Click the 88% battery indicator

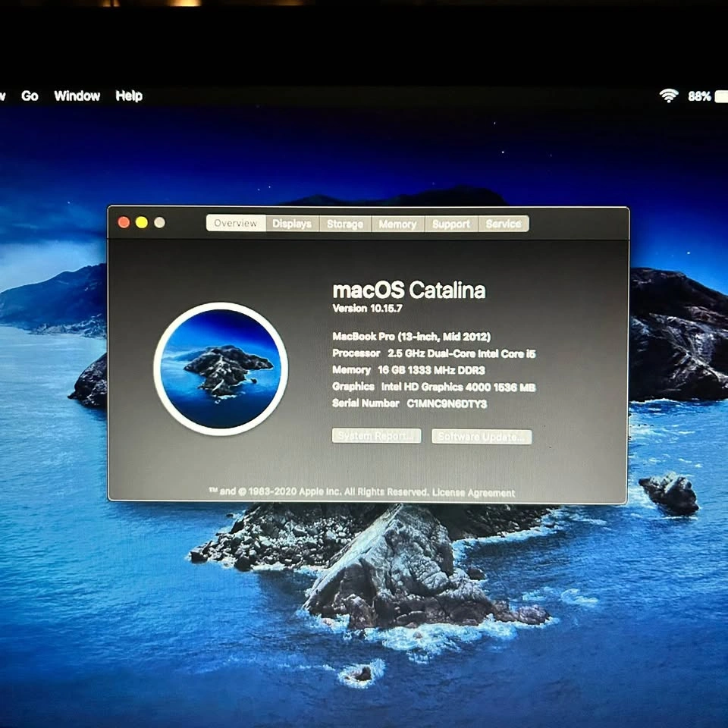click(699, 96)
